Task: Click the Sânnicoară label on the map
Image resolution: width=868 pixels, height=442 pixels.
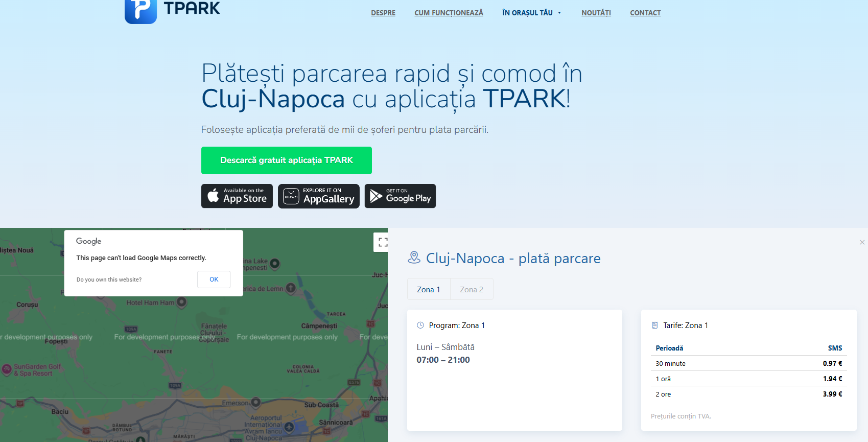Action: 336,423
